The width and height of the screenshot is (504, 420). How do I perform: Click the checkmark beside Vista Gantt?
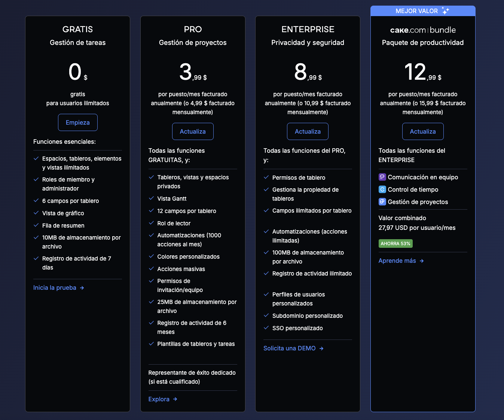[x=152, y=198]
